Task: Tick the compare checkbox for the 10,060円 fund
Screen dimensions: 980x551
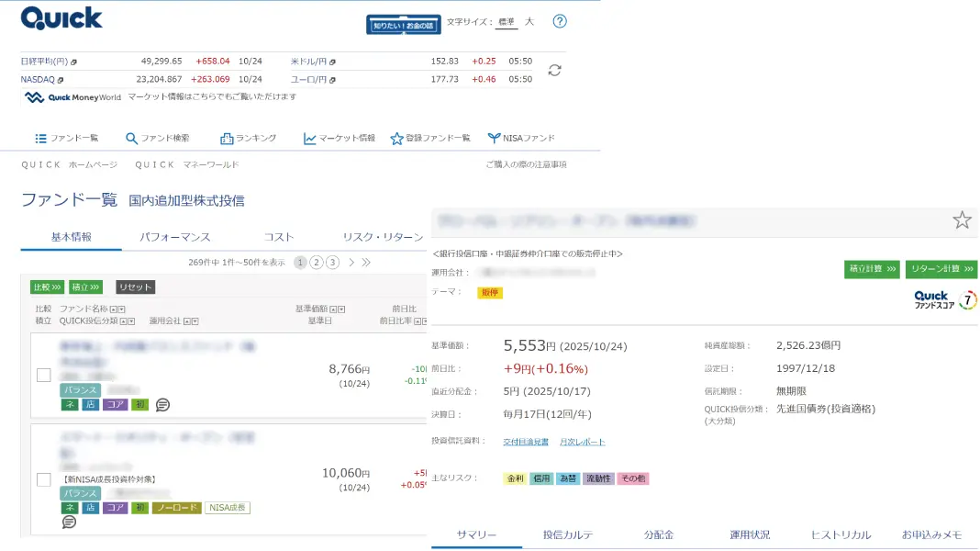Action: [44, 479]
